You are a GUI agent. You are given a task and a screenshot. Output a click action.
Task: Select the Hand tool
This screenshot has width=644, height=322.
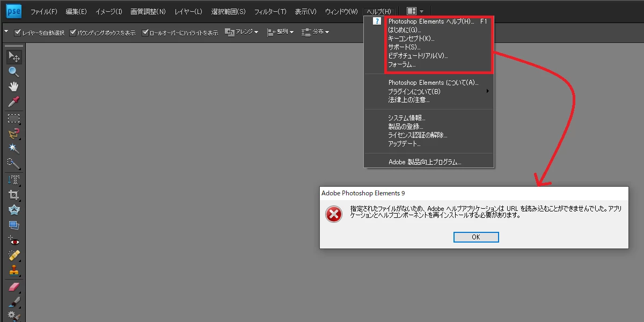[14, 86]
